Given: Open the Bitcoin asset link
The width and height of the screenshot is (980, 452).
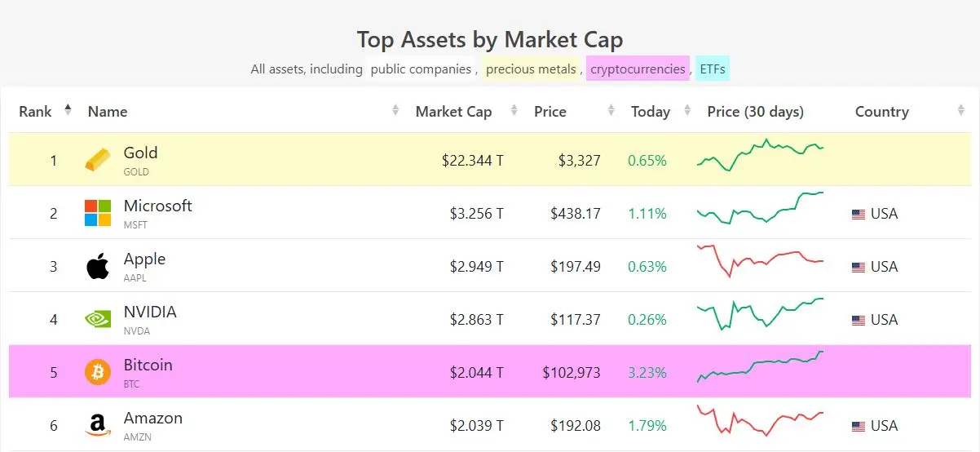Looking at the screenshot, I should 148,365.
